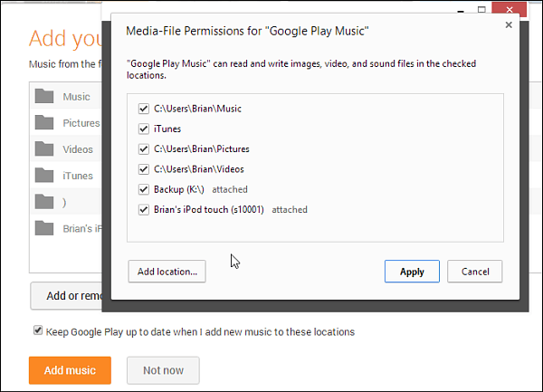Select the iTunes folder icon in list
Image resolution: width=543 pixels, height=392 pixels.
[44, 175]
